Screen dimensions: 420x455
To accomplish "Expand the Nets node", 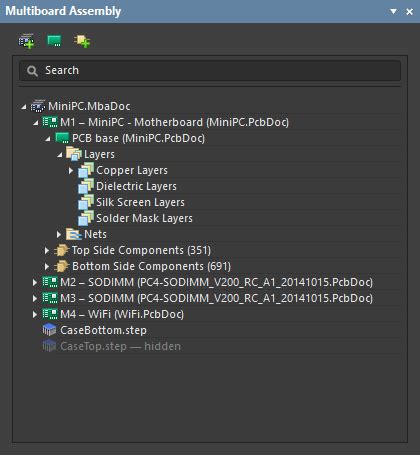I will [59, 234].
